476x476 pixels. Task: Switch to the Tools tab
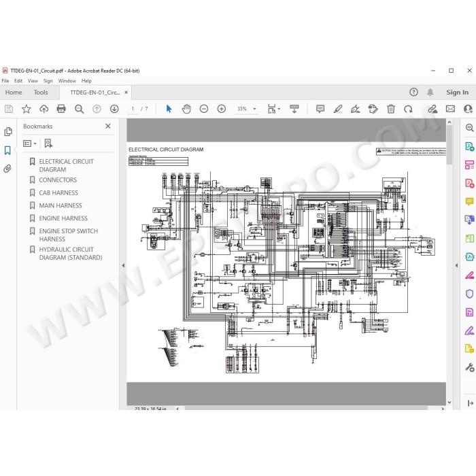coord(41,92)
